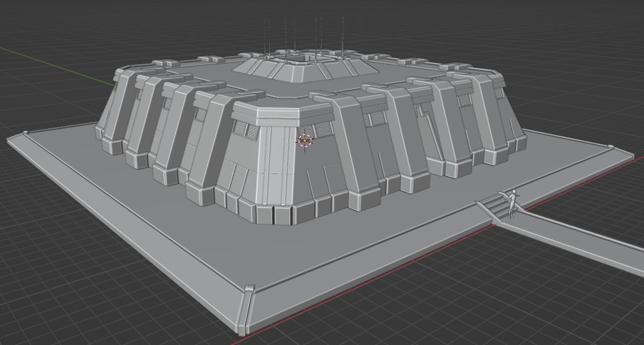Click the square opening on the rooftop
This screenshot has height=345, width=644.
302,58
